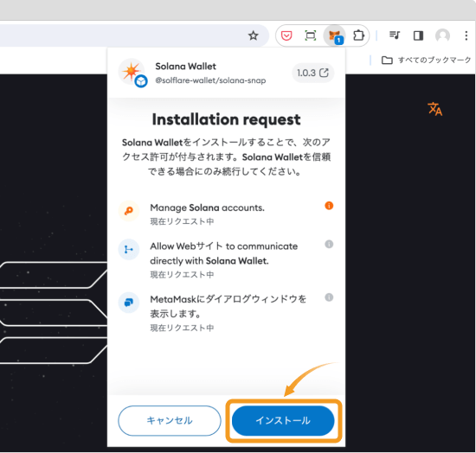Click the browser address bar
The image size is (476, 453).
click(x=133, y=35)
